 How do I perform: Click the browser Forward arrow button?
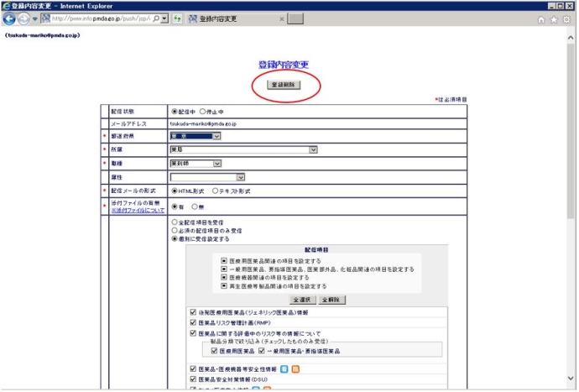coord(23,18)
